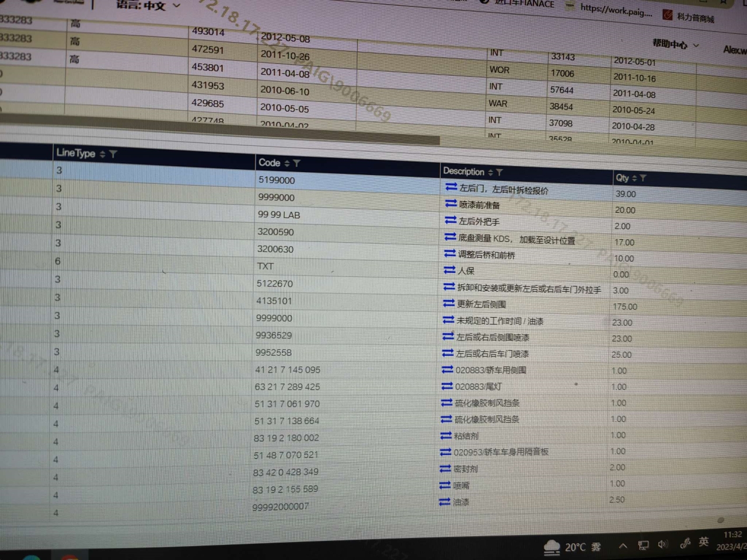The image size is (747, 560).
Task: Click swap icon beside 左后或右后侧围喷漆
Action: [448, 337]
